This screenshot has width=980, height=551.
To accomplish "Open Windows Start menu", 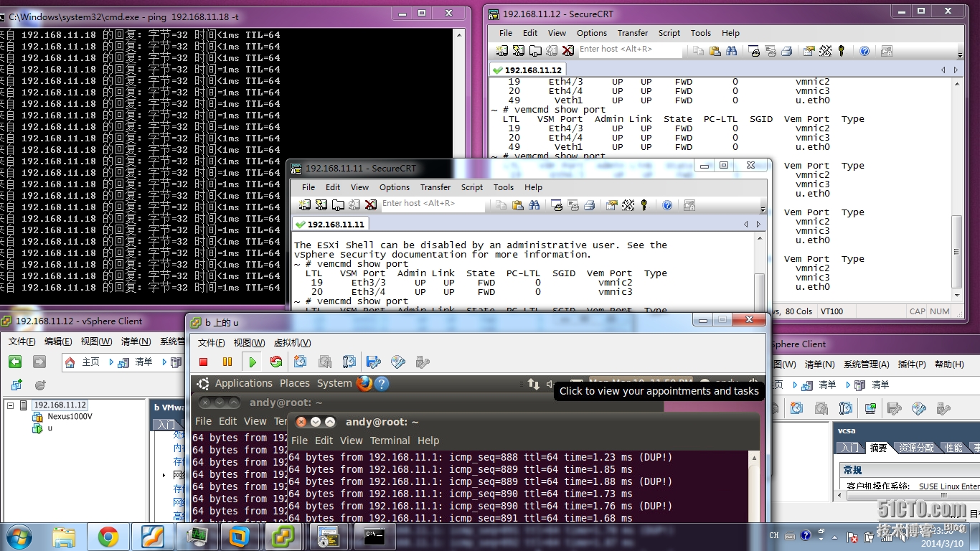I will (x=19, y=537).
